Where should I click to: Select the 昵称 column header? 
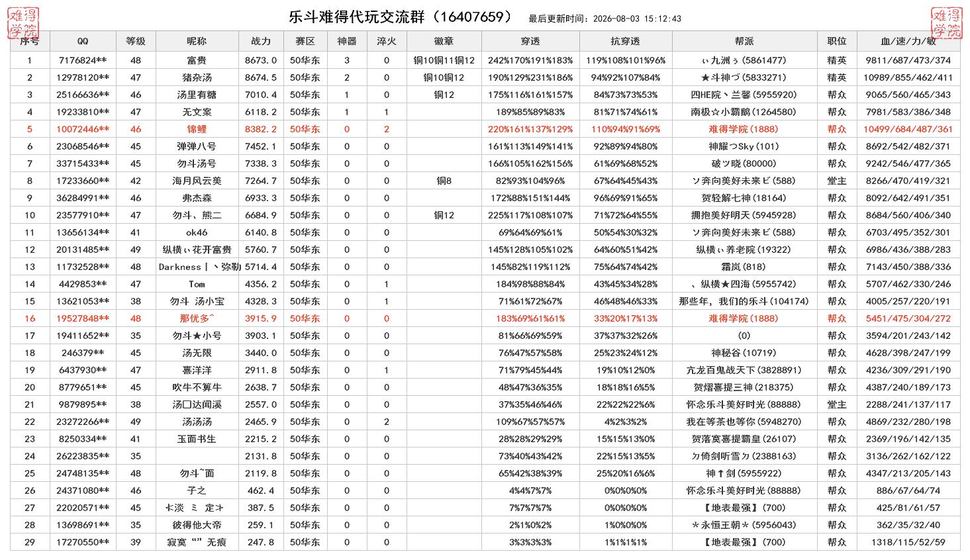tap(197, 41)
